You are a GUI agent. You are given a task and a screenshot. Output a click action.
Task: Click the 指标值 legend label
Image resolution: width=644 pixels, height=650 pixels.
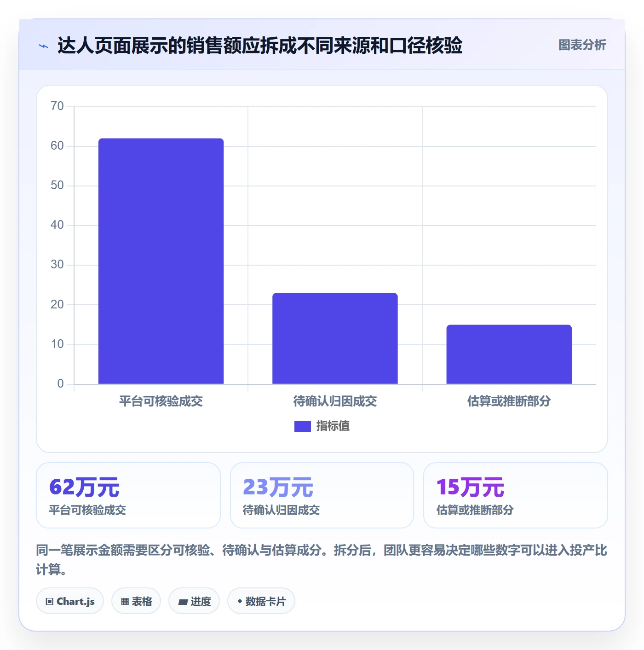333,426
